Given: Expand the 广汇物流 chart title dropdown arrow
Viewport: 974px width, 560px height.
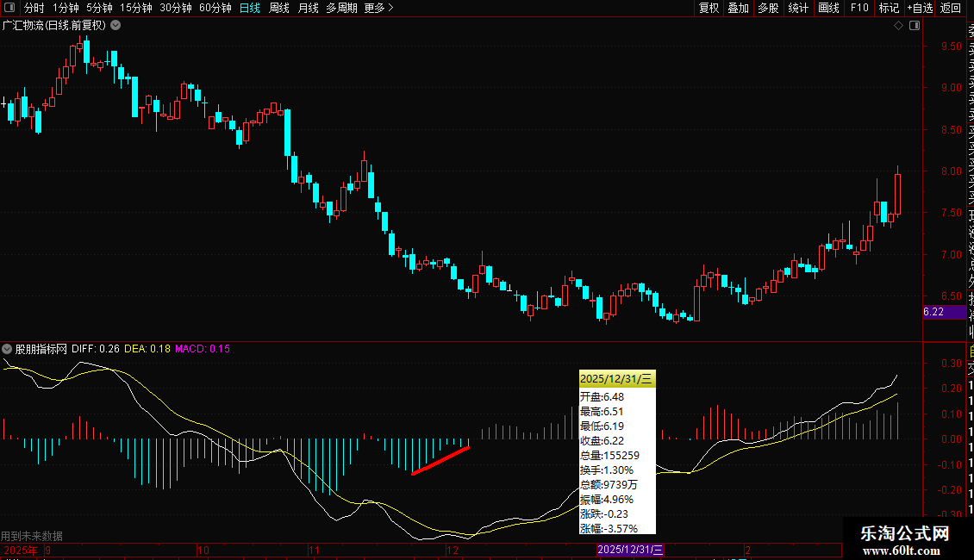Looking at the screenshot, I should (x=116, y=25).
